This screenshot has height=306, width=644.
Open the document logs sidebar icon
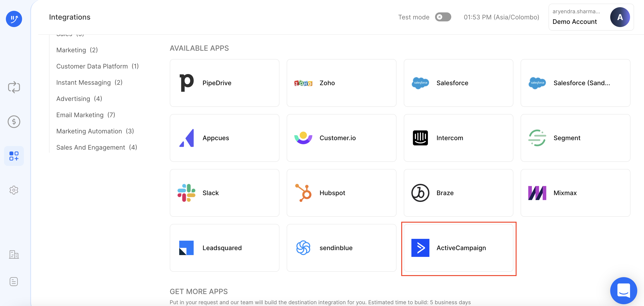click(14, 281)
